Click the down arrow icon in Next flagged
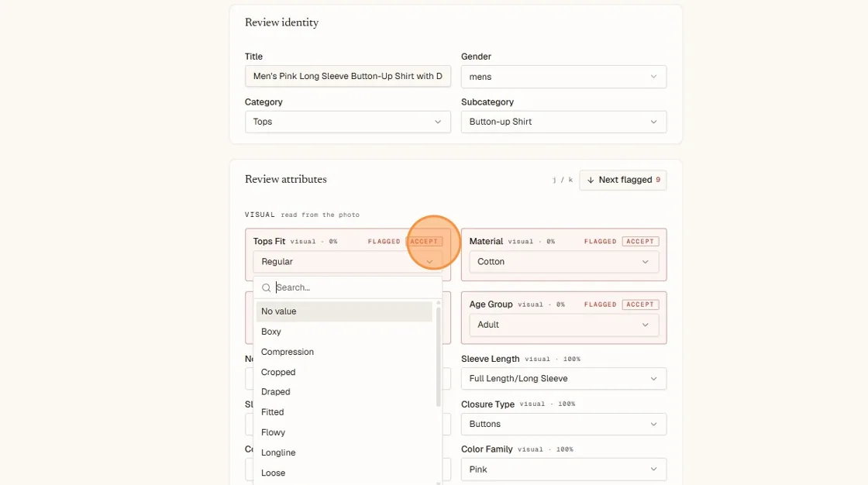This screenshot has width=868, height=485. [x=591, y=180]
